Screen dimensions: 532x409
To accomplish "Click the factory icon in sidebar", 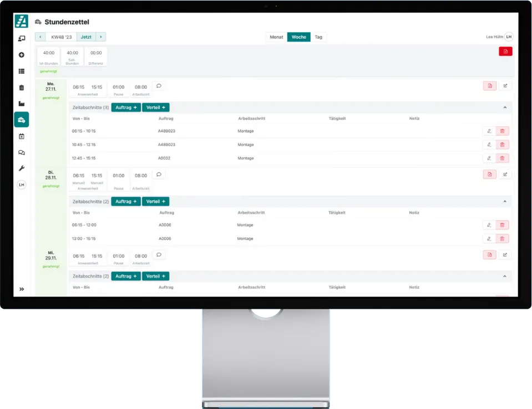I will pos(22,104).
